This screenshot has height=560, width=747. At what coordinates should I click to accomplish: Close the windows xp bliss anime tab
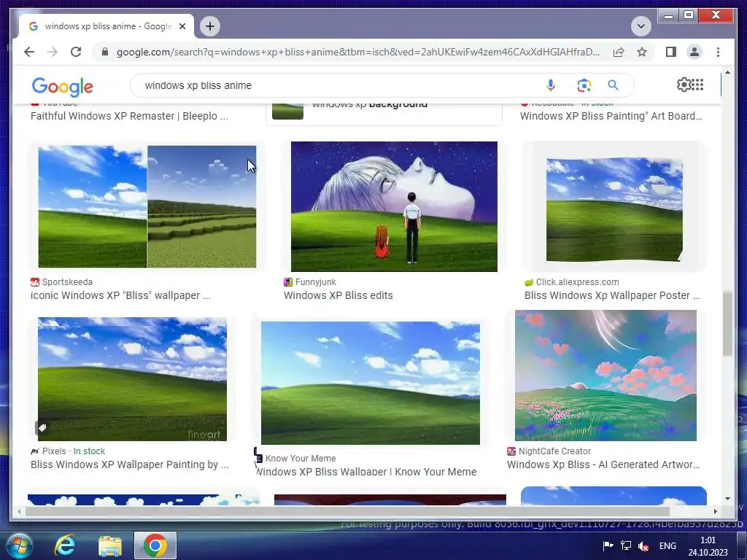tap(182, 26)
